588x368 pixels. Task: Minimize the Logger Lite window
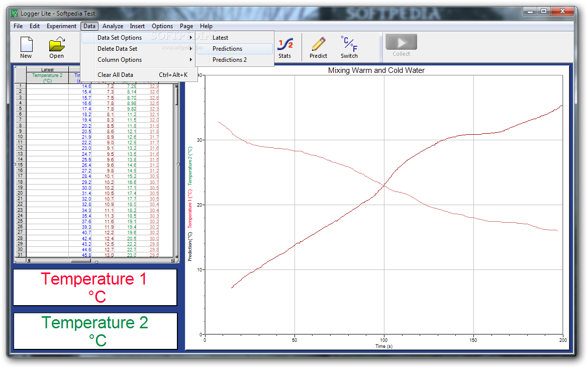click(530, 12)
